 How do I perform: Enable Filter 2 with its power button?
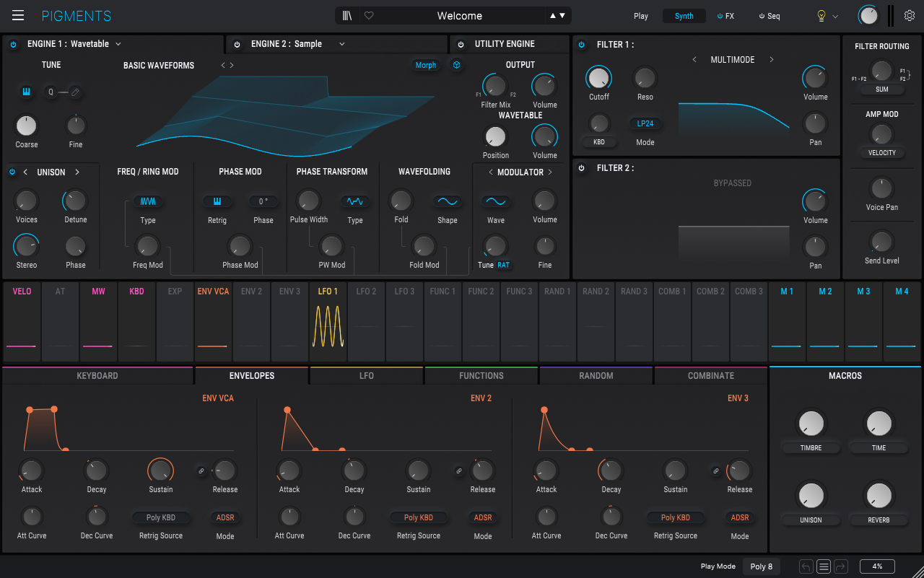coord(582,168)
